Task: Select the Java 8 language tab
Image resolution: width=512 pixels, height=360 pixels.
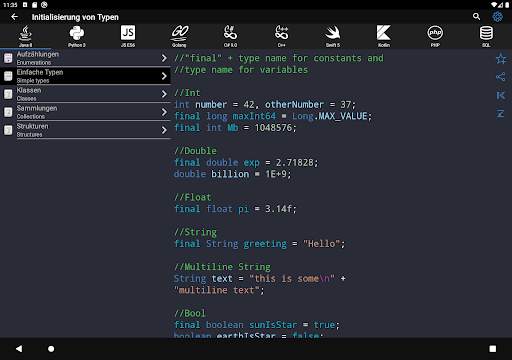Action: click(26, 36)
